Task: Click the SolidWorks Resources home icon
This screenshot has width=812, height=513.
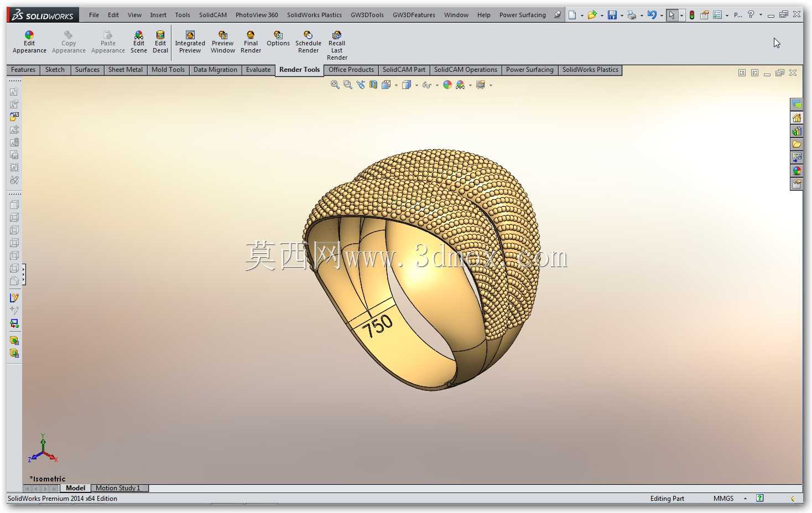Action: (x=797, y=118)
